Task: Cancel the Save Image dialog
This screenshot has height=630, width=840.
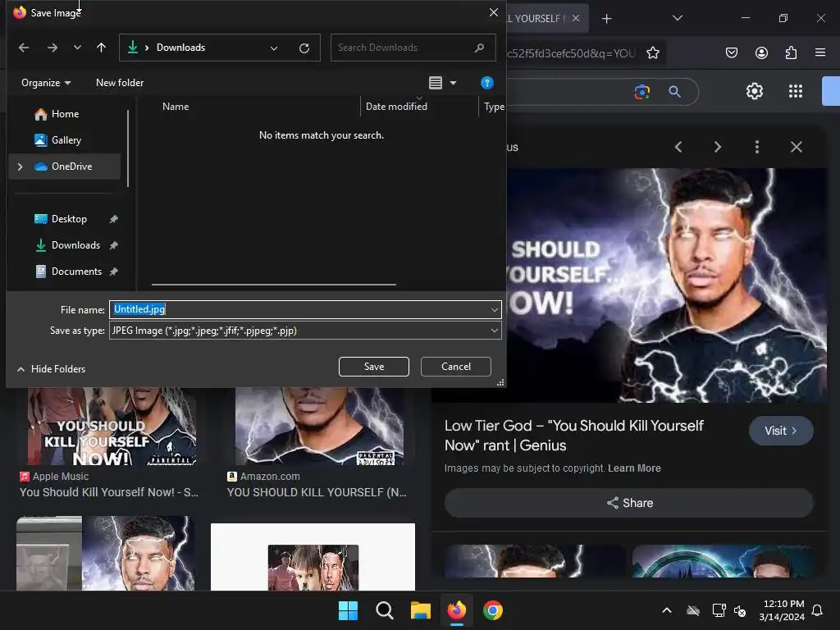Action: tap(456, 367)
